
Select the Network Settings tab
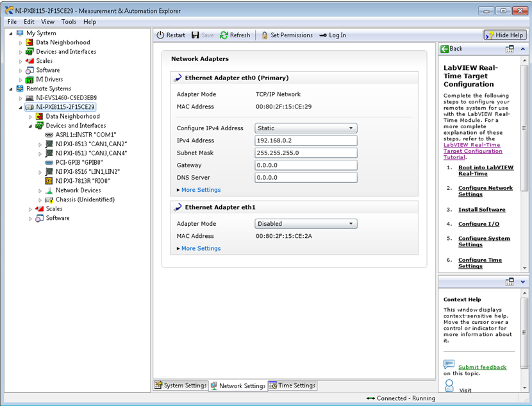tap(238, 385)
